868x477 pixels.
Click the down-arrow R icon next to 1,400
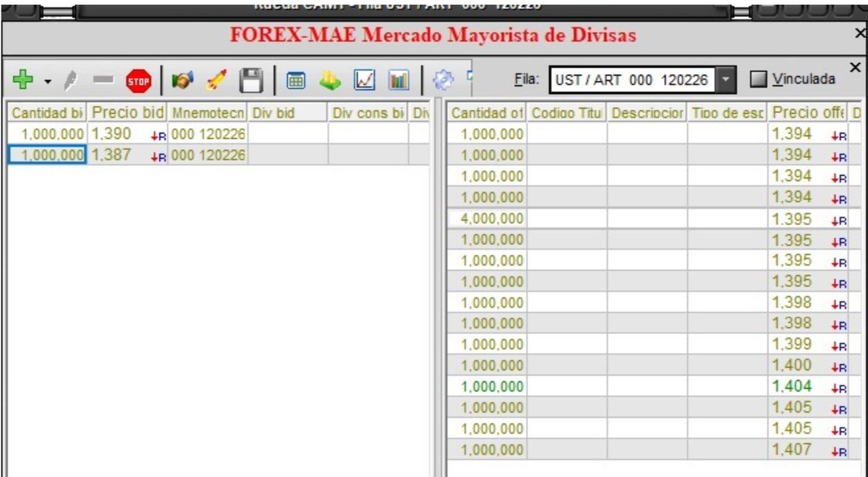click(x=838, y=368)
